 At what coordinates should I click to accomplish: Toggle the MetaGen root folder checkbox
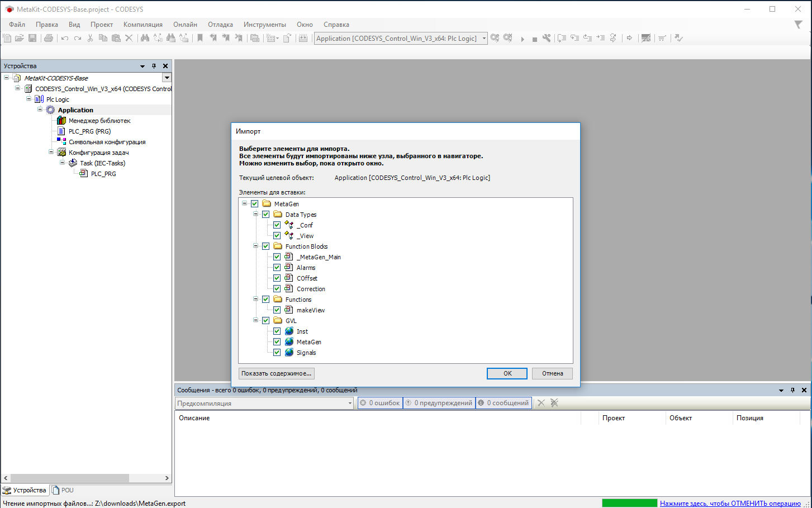[x=254, y=204]
